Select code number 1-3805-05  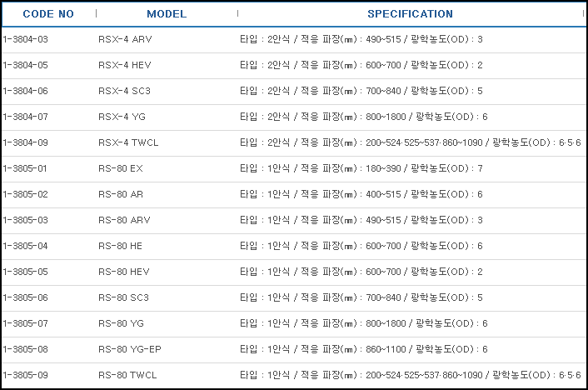pos(26,272)
